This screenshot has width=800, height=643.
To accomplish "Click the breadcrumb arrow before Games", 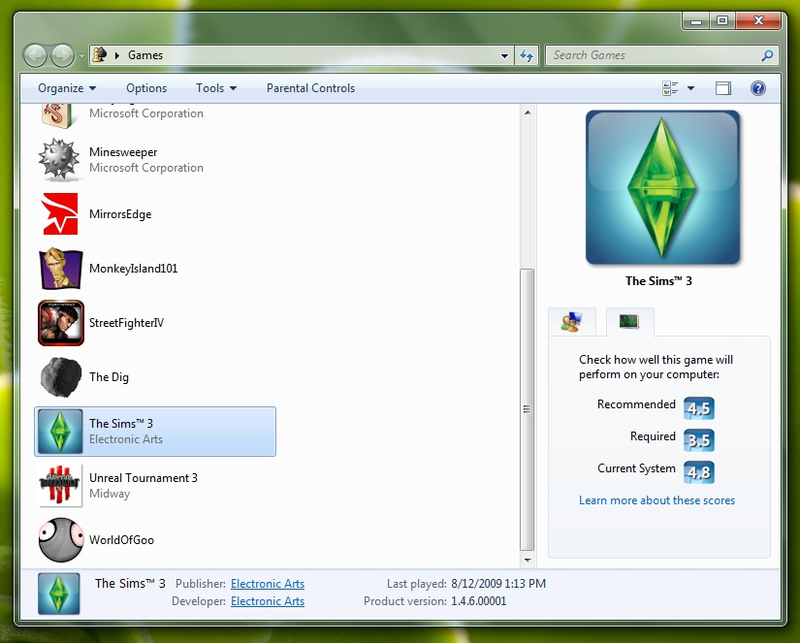I will pyautogui.click(x=117, y=55).
